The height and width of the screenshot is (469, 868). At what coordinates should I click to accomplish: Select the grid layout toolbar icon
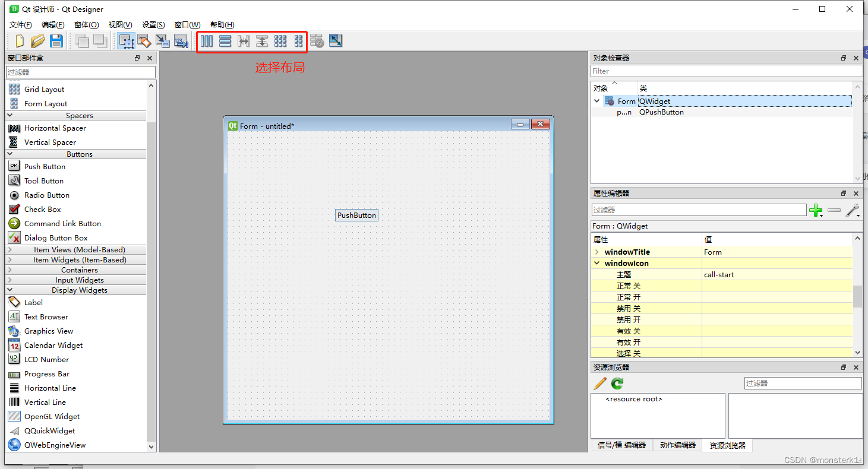pyautogui.click(x=280, y=41)
